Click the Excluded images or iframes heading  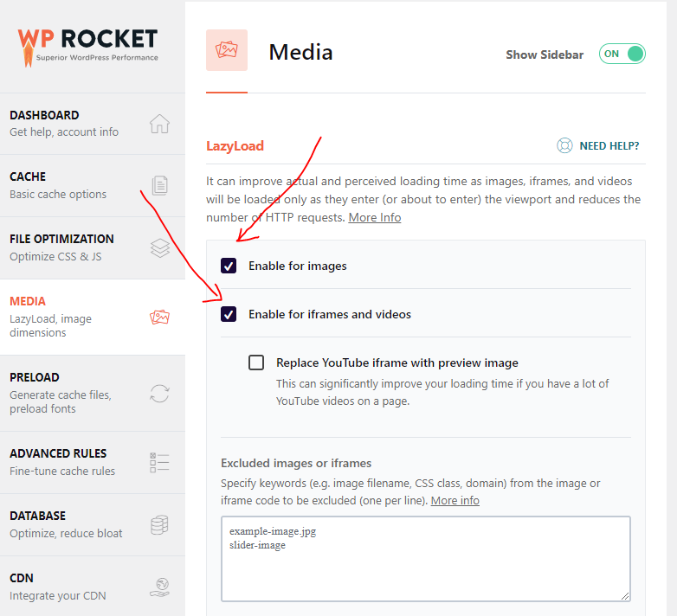click(x=296, y=463)
